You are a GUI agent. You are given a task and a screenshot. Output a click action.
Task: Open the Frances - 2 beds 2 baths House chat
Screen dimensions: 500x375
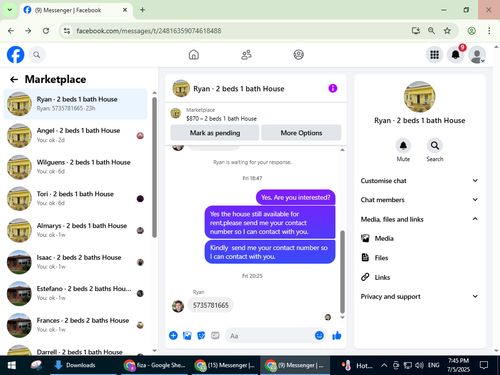coord(75,325)
